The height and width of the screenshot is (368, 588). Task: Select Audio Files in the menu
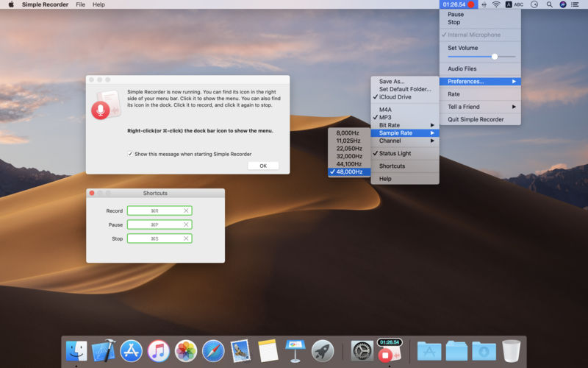coord(462,68)
